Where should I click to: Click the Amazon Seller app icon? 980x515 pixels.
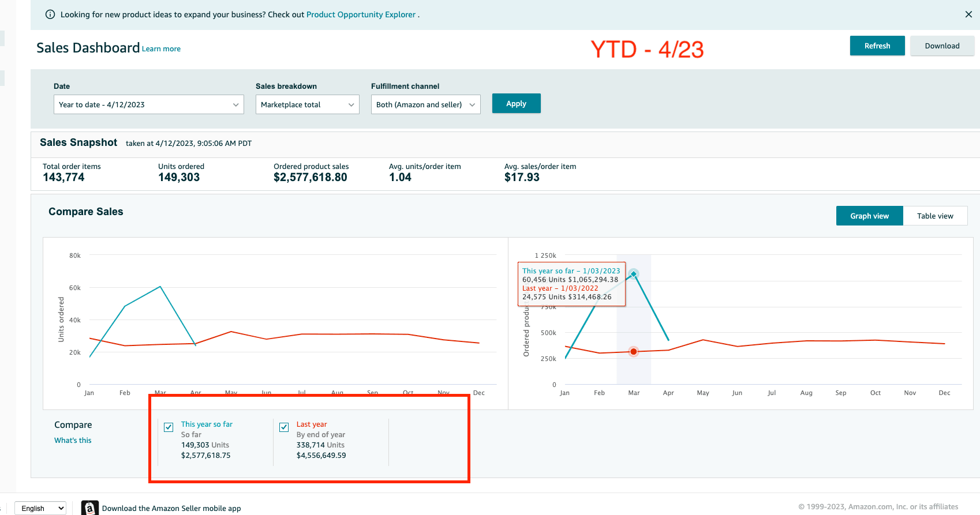coord(89,508)
